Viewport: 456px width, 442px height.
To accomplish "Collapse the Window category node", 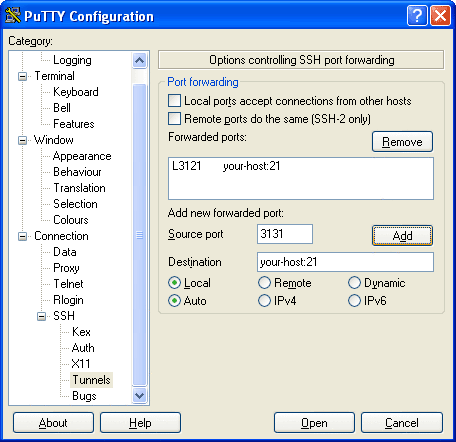I will point(22,140).
